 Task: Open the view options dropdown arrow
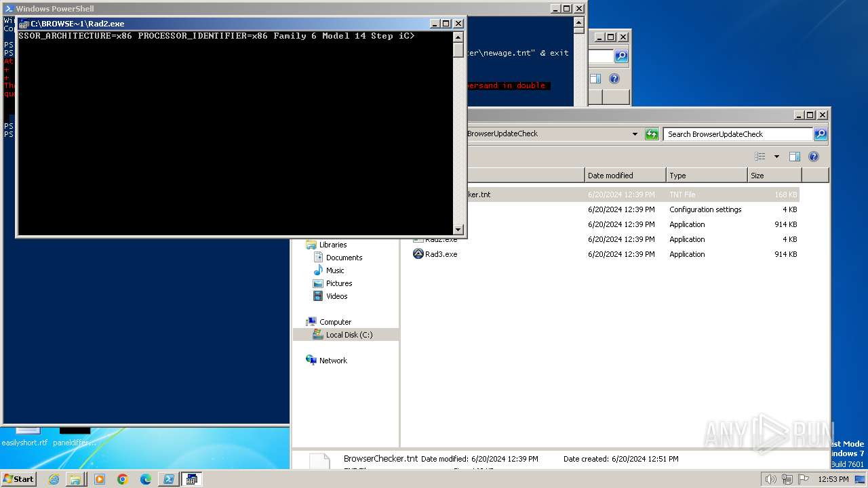pos(776,157)
